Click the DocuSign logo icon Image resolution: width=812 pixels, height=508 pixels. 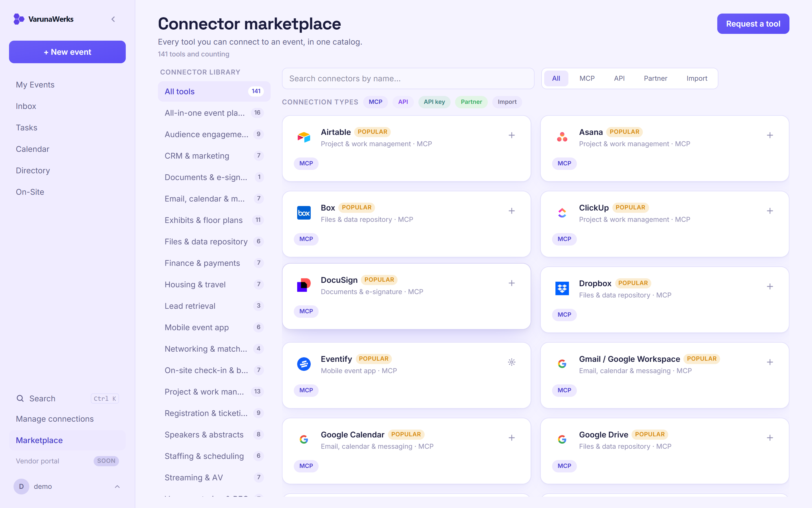(x=304, y=285)
